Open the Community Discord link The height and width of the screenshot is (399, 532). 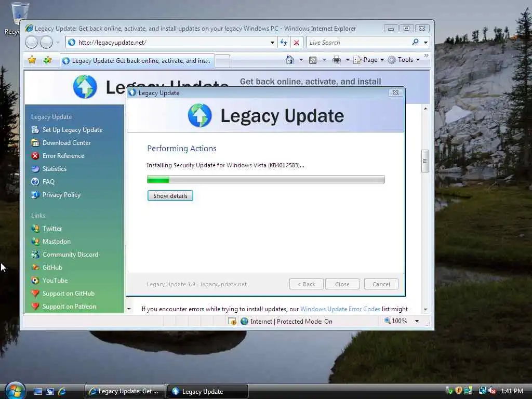click(70, 255)
